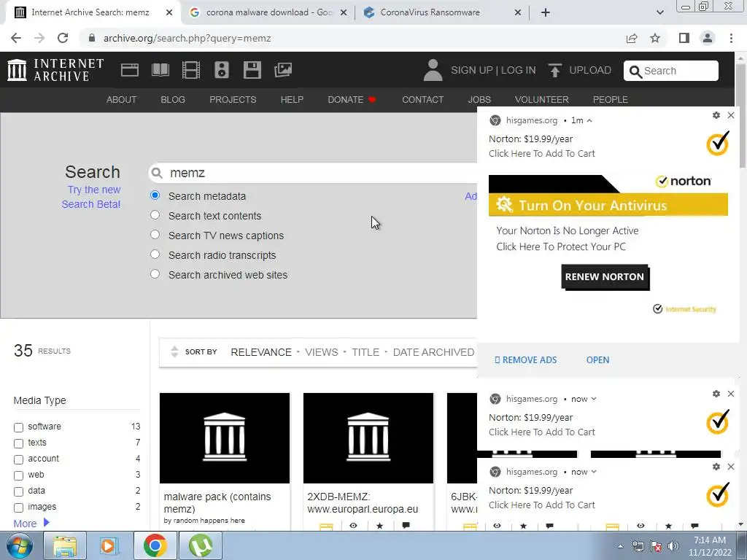Open the Texts book icon in header
This screenshot has width=747, height=560.
tap(160, 70)
